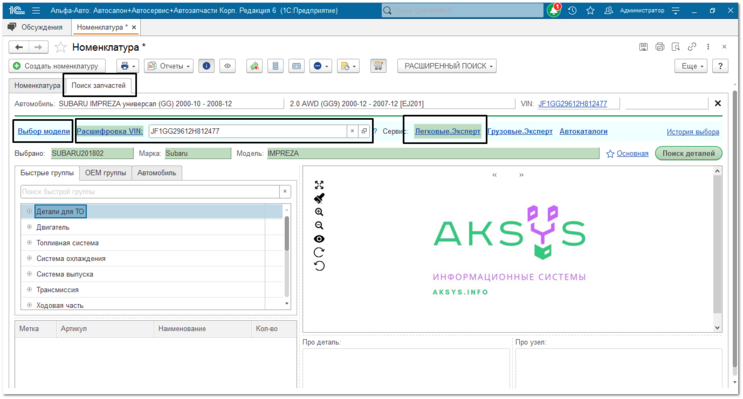Open the Отчеты dropdown
Screen dimensions: 743x399
169,66
